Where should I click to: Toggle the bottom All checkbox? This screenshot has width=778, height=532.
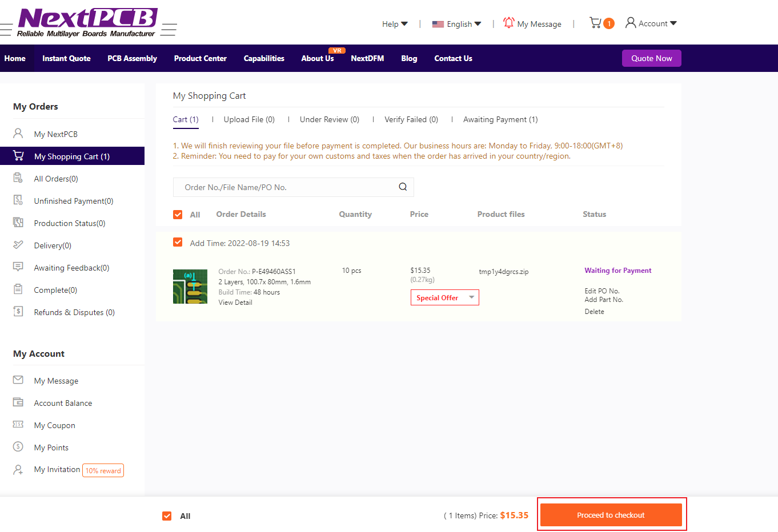click(167, 516)
